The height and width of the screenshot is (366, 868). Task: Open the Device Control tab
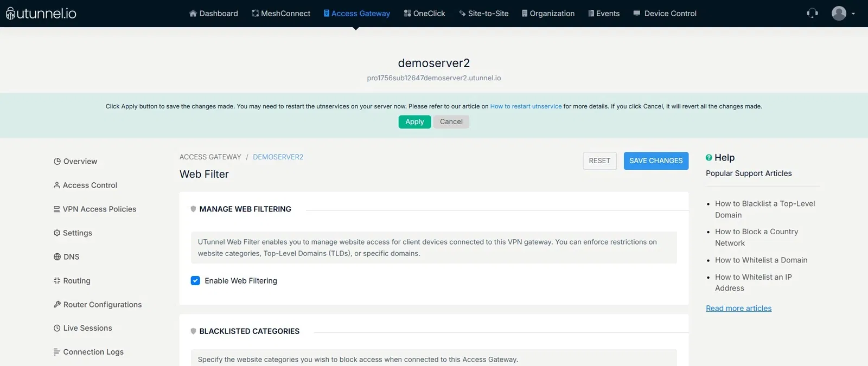coord(665,14)
